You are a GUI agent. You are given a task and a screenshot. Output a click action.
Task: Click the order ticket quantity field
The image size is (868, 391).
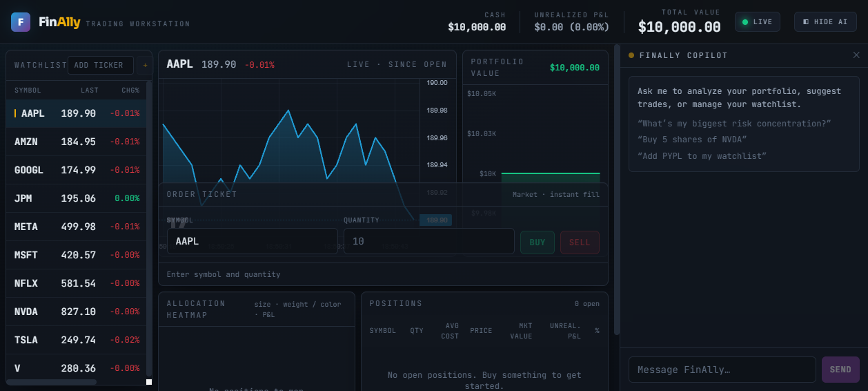[429, 241]
